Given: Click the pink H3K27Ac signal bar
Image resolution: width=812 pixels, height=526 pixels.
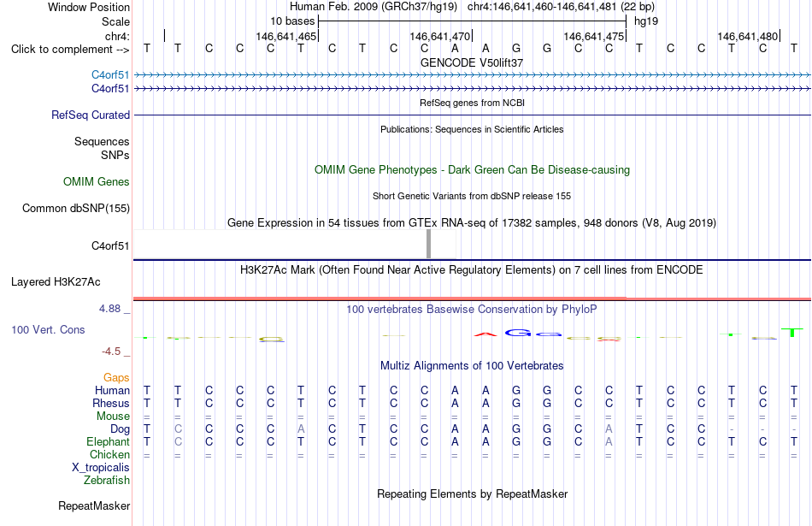Looking at the screenshot, I should [x=472, y=298].
